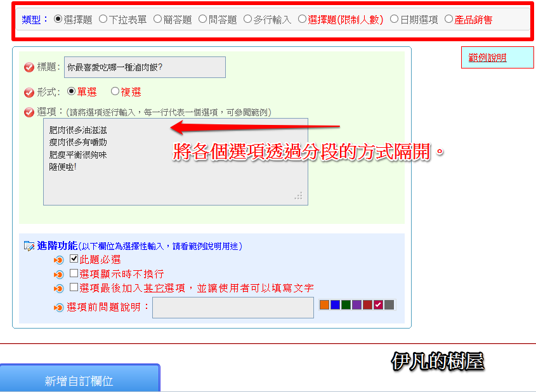Pick the gray color swatch
536x392 pixels.
[x=389, y=305]
